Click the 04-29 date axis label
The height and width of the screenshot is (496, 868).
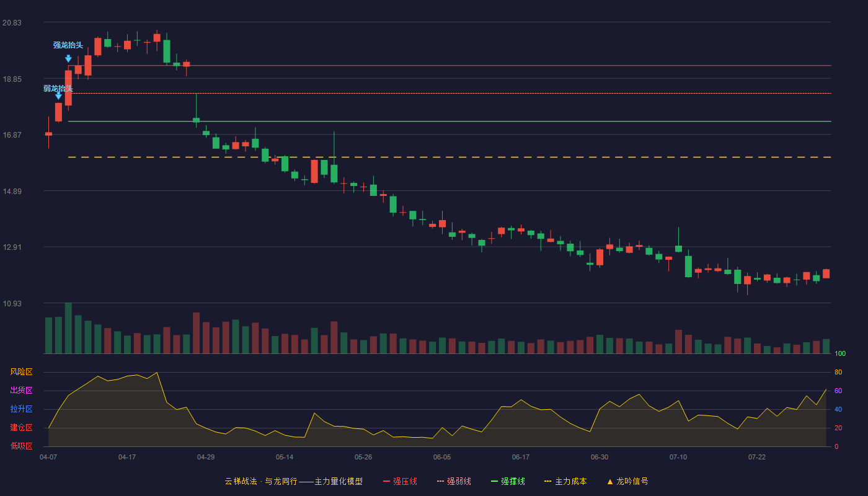206,457
